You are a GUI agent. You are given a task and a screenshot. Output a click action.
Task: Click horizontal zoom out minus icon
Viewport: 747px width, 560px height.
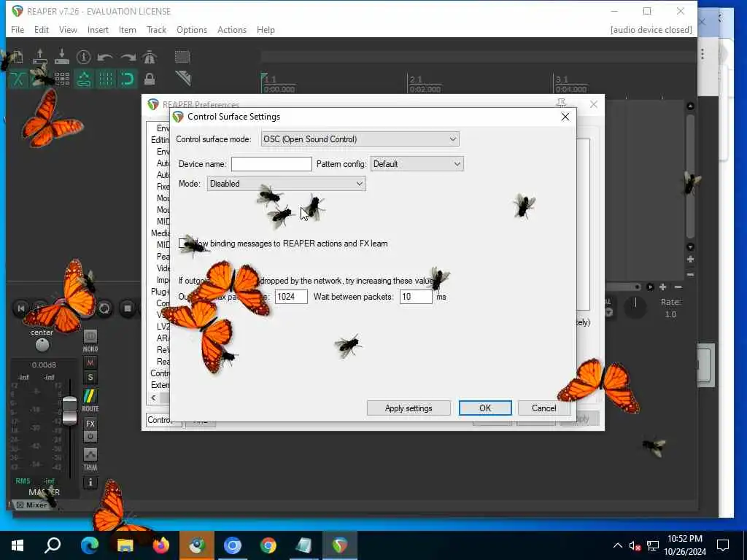(x=678, y=287)
